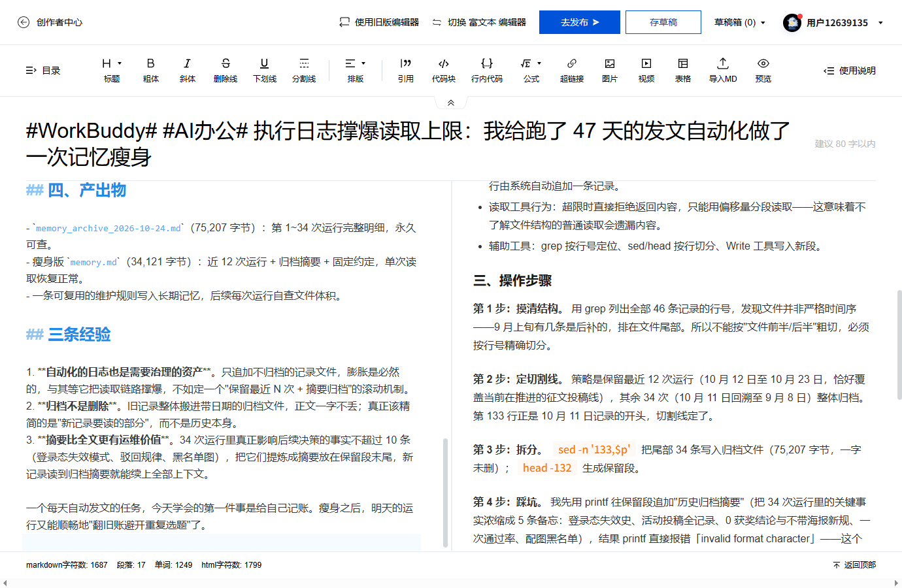The height and width of the screenshot is (588, 902).
Task: Open the 公式 formula dropdown
Action: pyautogui.click(x=531, y=70)
